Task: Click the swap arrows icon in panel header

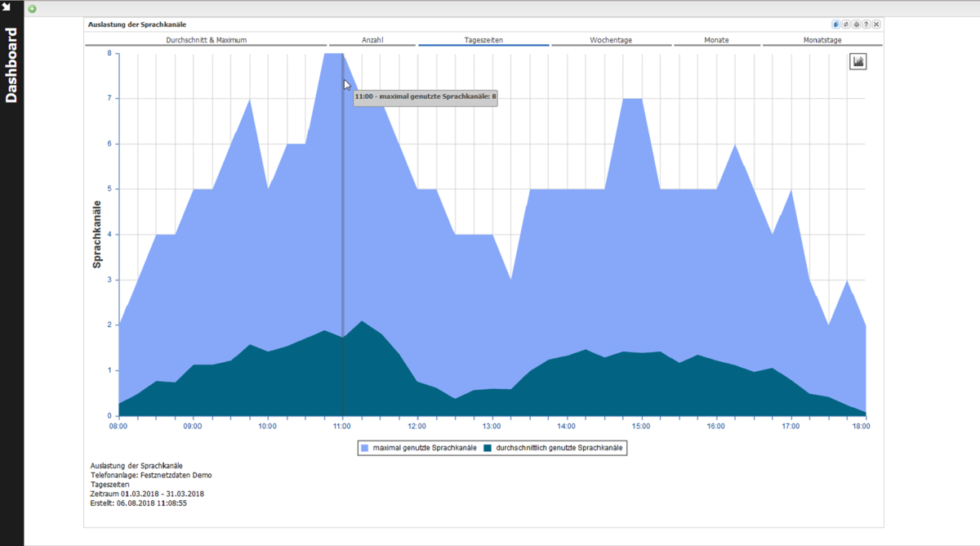Action: [x=846, y=25]
